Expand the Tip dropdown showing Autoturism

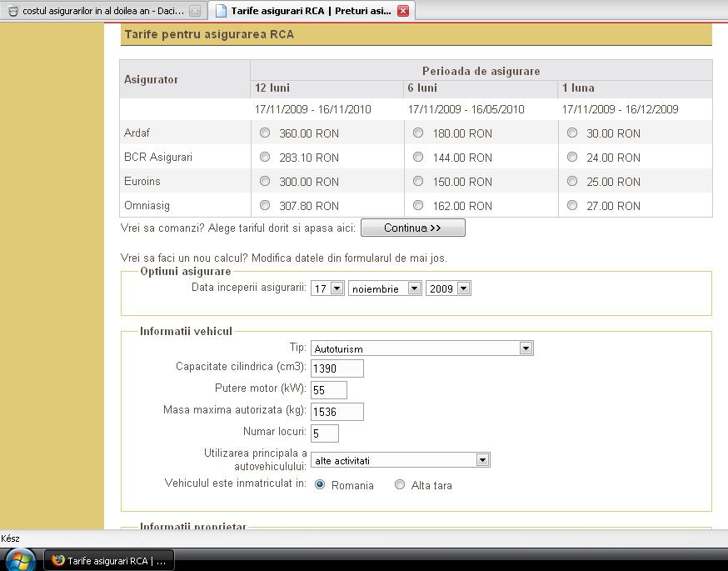525,348
